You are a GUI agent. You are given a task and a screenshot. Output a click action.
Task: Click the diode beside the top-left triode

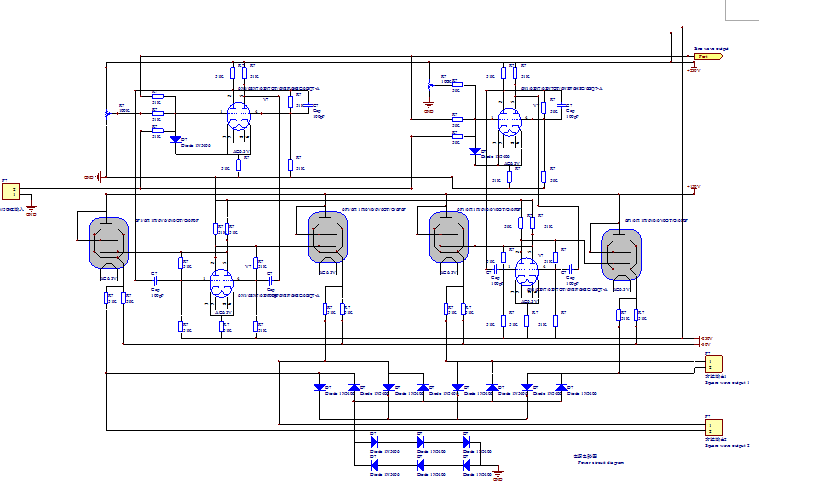click(x=176, y=140)
